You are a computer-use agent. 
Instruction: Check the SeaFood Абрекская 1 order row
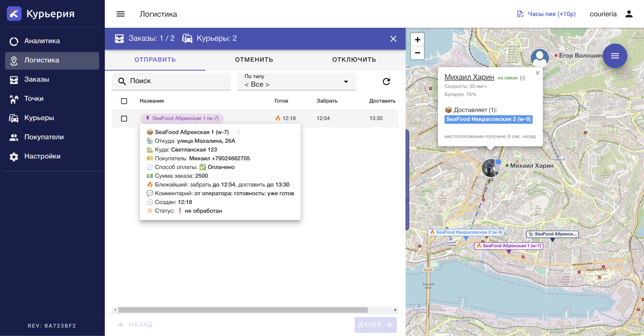[124, 118]
